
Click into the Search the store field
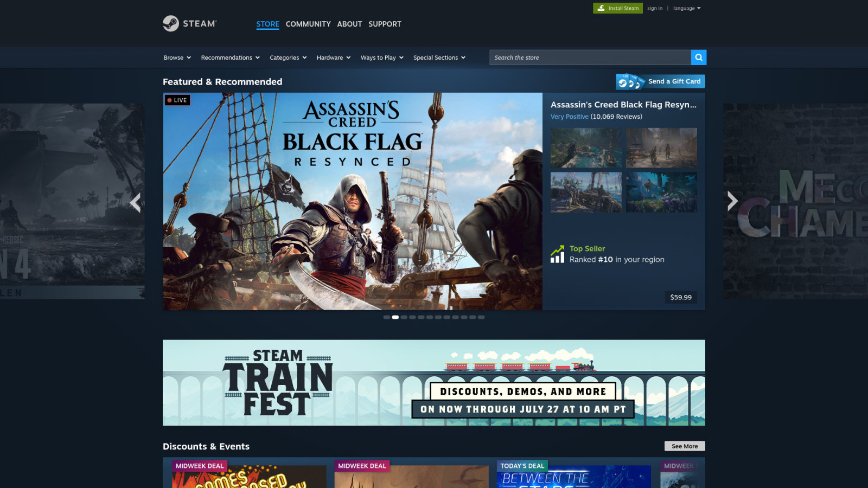pos(590,57)
